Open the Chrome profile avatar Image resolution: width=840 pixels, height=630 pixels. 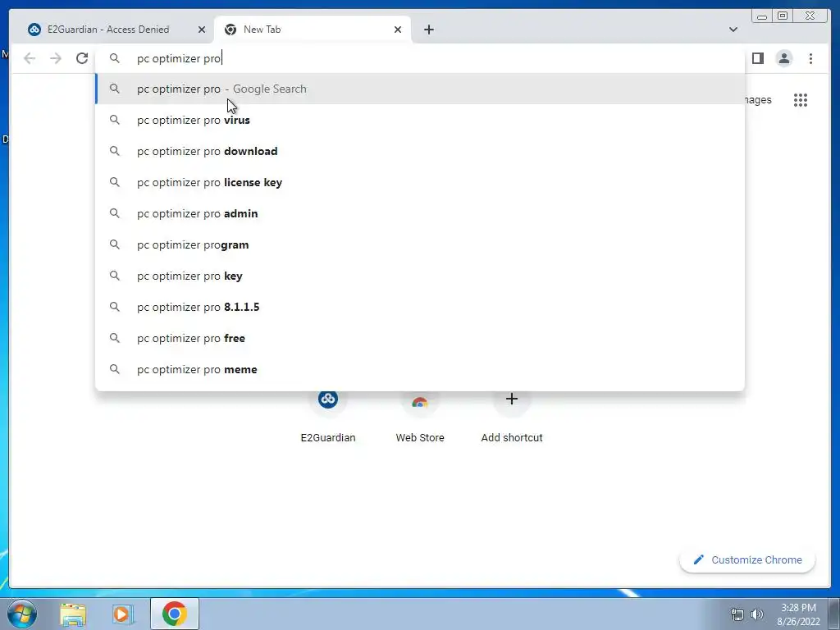[x=783, y=58]
